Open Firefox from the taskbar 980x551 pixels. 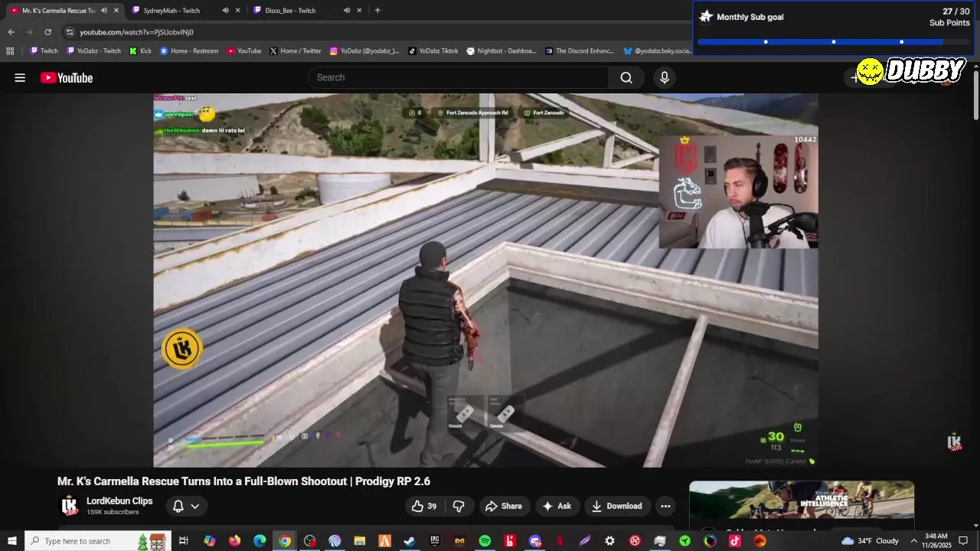[x=234, y=541]
